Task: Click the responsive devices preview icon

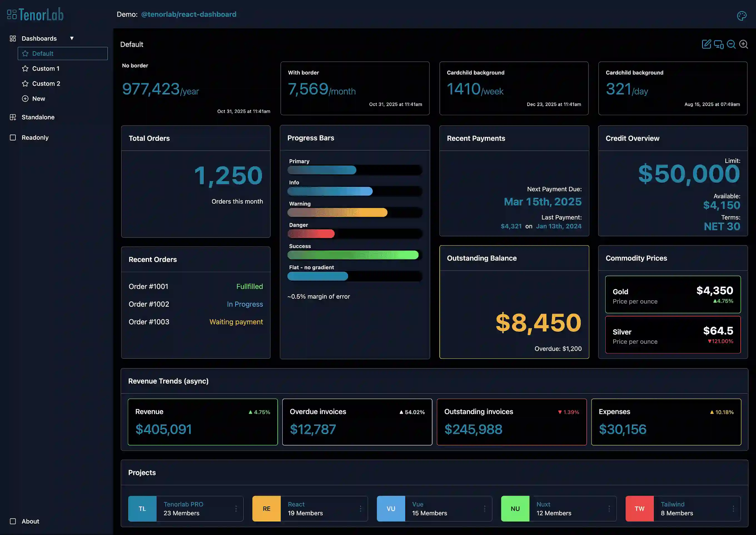Action: (x=719, y=44)
